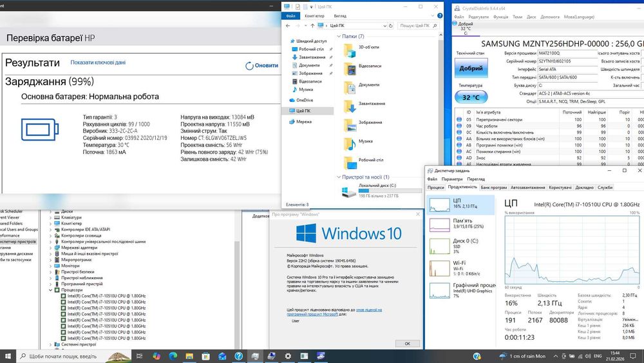Click the Пошук: Цей ПК search box
Viewport: 644px width, 363px height.
(x=418, y=26)
